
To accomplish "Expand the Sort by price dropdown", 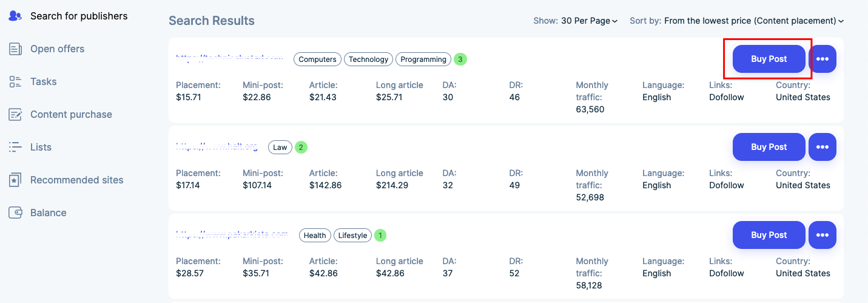I will [x=753, y=21].
